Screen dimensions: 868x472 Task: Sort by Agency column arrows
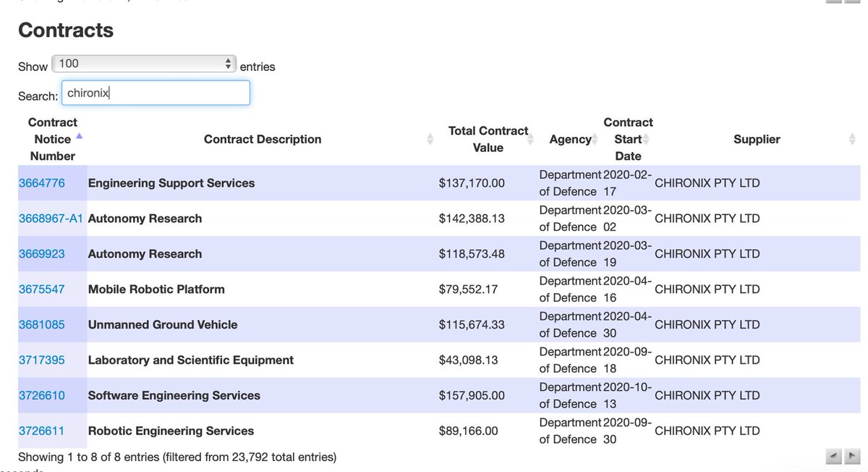point(595,139)
